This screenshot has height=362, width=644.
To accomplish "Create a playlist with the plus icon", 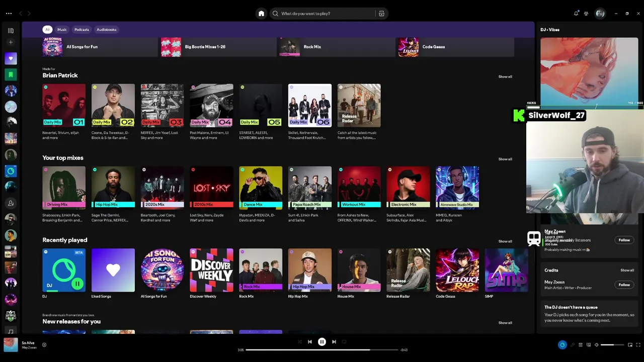I will (11, 42).
